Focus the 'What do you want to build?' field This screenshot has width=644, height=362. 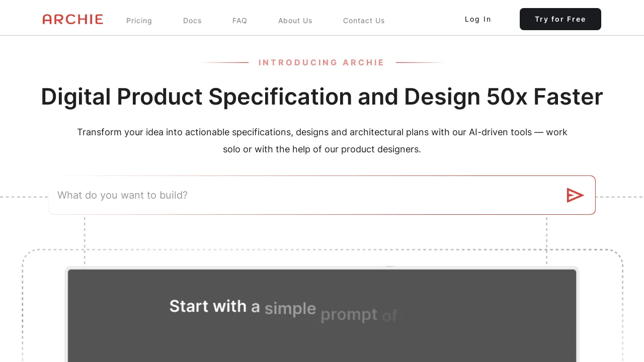pyautogui.click(x=302, y=195)
